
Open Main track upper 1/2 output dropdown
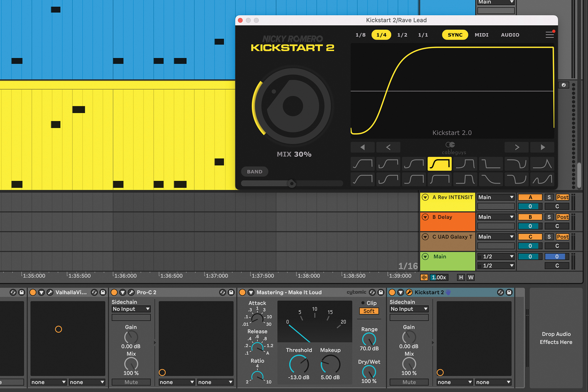pyautogui.click(x=496, y=256)
